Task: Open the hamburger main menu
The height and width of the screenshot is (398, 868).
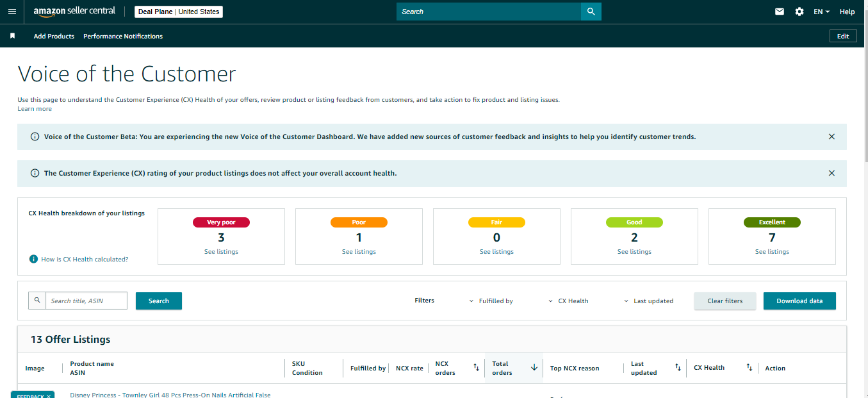Action: coord(12,12)
